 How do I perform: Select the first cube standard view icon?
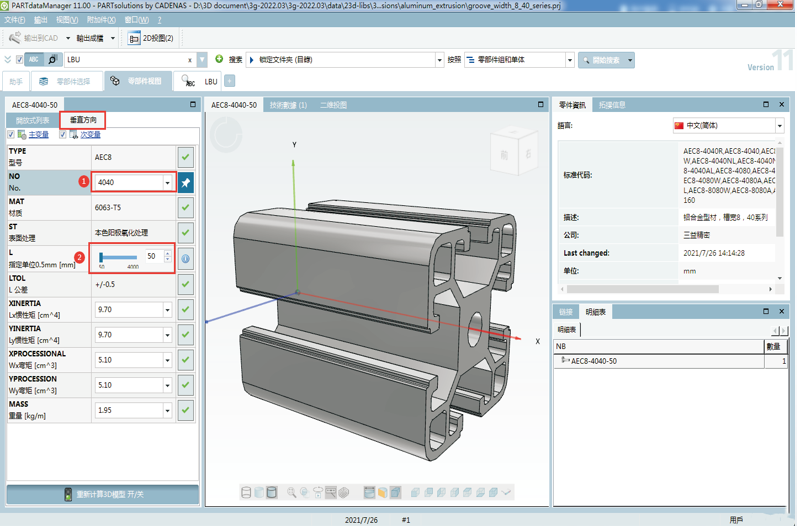tap(415, 492)
